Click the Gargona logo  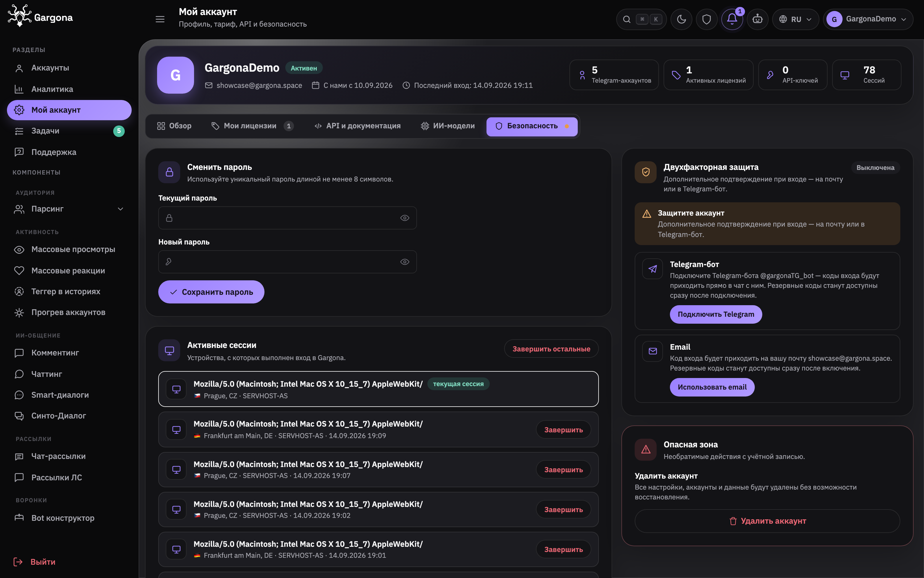pyautogui.click(x=40, y=16)
